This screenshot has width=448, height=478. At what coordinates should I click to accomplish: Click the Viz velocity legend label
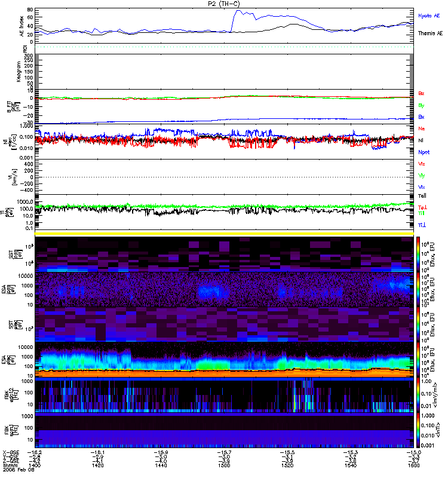[422, 163]
